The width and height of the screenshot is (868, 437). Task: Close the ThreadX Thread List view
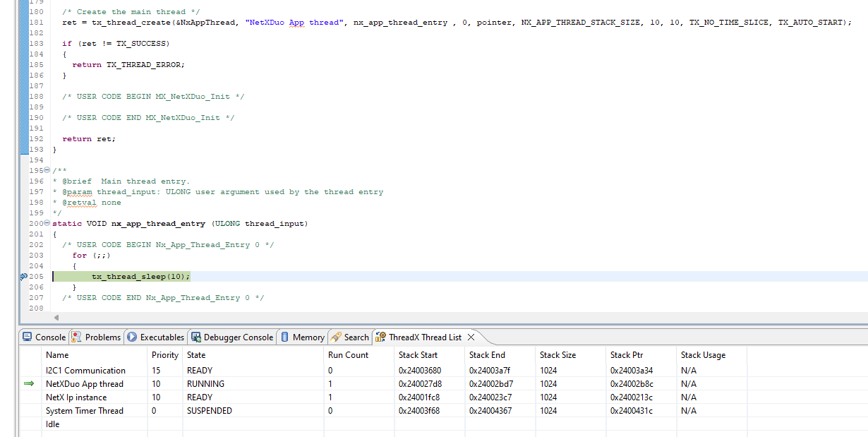(470, 337)
